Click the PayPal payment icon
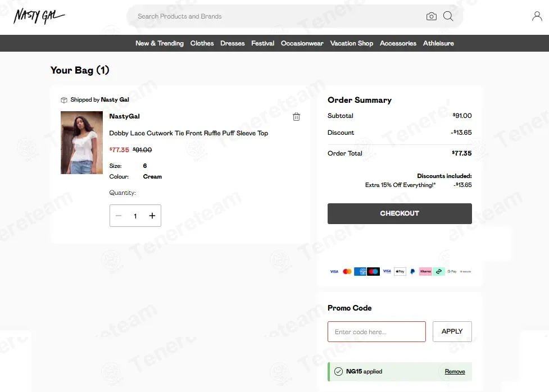The image size is (549, 392). click(412, 271)
